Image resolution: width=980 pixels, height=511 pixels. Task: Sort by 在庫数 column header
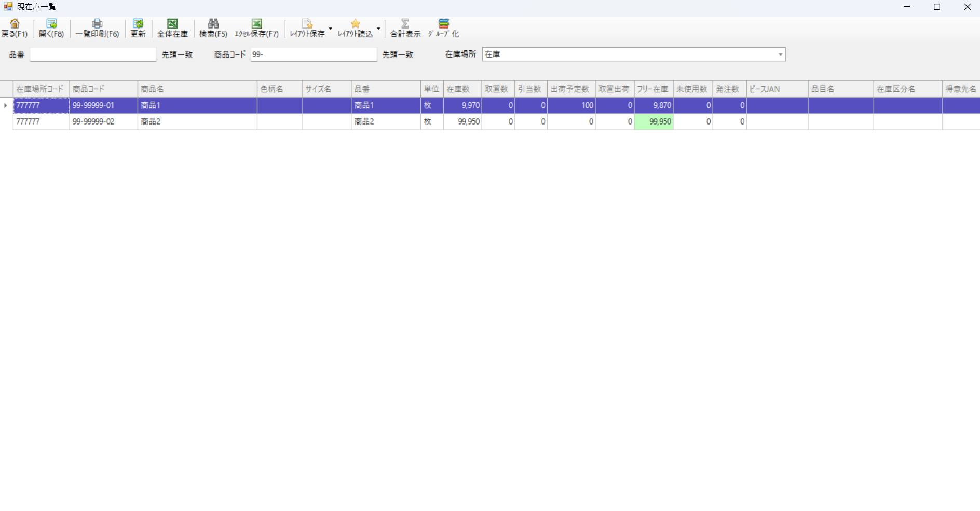tap(462, 89)
